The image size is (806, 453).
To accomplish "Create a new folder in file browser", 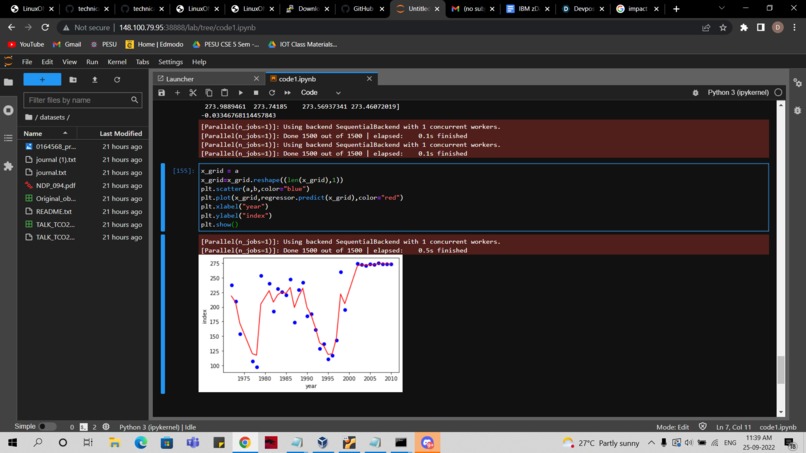I will [73, 80].
